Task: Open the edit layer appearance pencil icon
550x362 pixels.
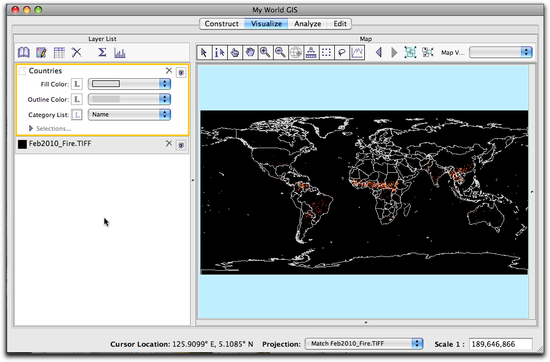Action: click(x=41, y=53)
